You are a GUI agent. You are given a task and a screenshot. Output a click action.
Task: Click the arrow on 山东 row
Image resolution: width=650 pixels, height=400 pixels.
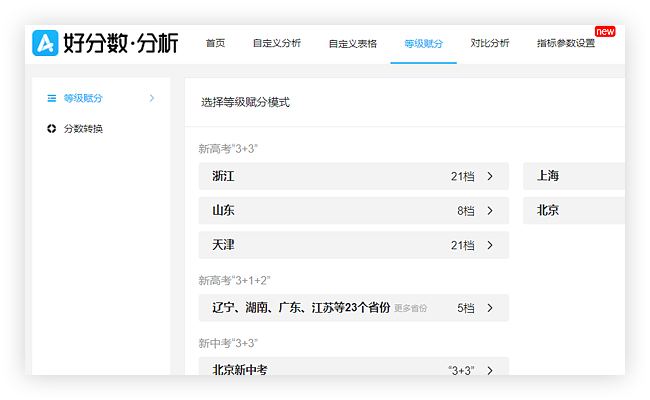pyautogui.click(x=490, y=211)
